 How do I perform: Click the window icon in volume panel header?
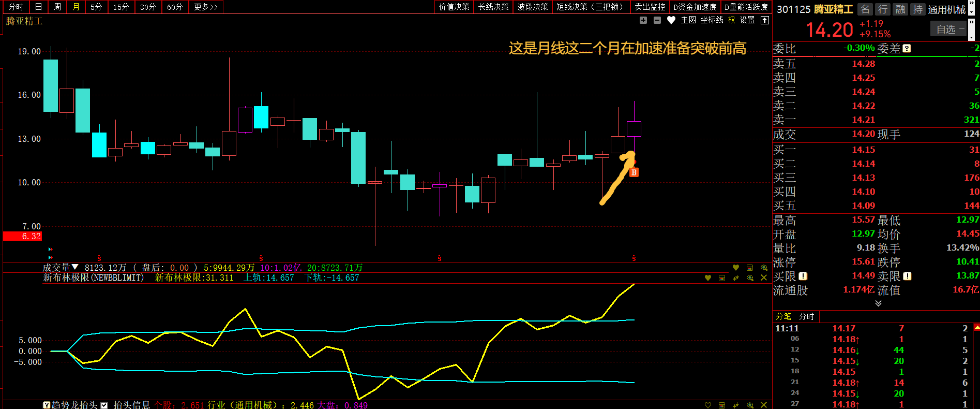750,268
